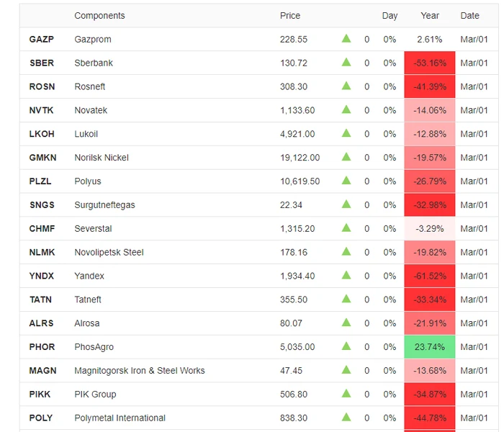Click the SBER ticker symbol
The height and width of the screenshot is (432, 504).
tap(42, 63)
